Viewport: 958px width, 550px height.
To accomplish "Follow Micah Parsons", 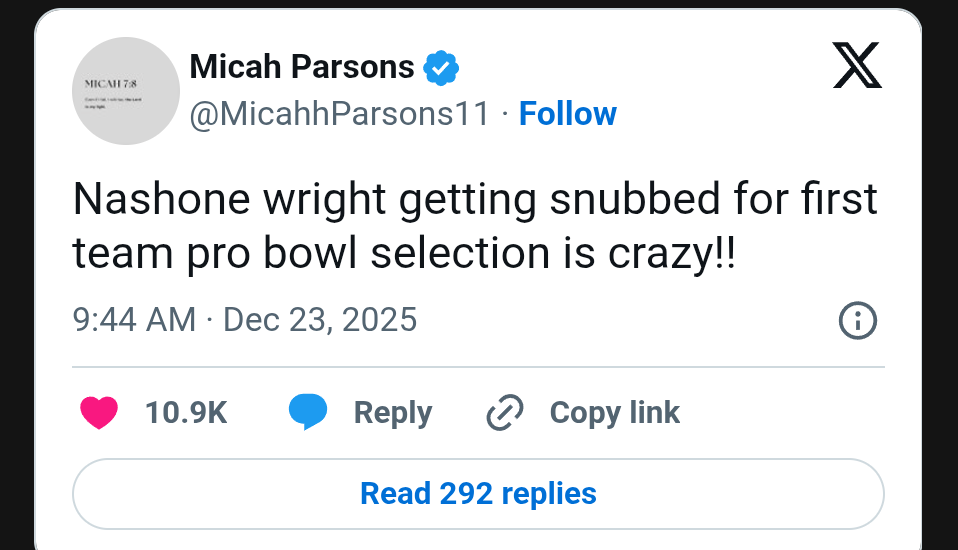I will pos(568,114).
